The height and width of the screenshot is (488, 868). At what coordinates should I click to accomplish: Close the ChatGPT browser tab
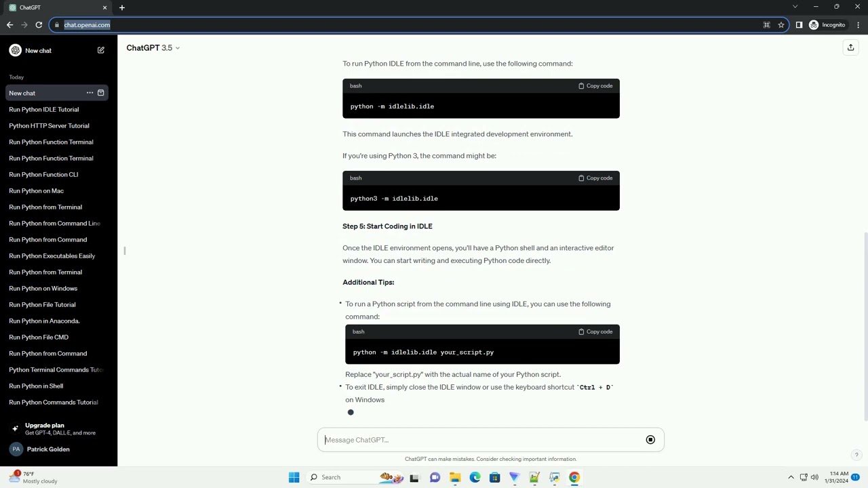(x=104, y=7)
